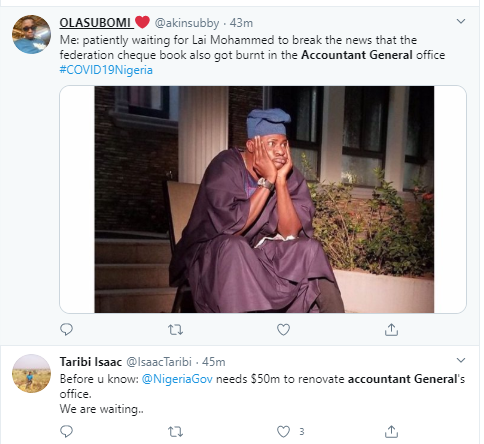Viewport: 484px width, 444px height.
Task: Reply to Taribi Isaac's tweet
Action: coord(66,432)
